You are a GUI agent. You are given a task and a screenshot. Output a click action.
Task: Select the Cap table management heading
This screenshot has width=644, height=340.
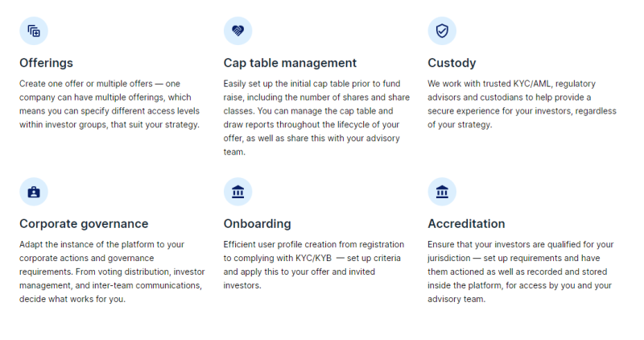point(290,63)
